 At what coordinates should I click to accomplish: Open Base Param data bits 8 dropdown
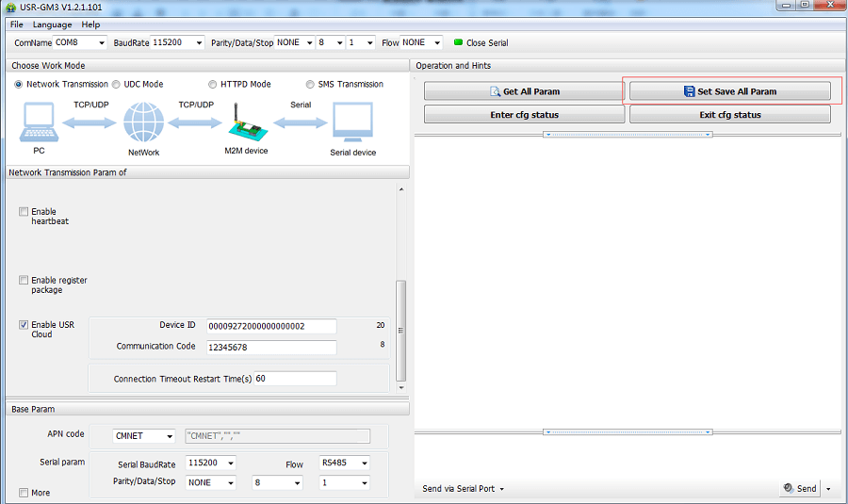(298, 482)
